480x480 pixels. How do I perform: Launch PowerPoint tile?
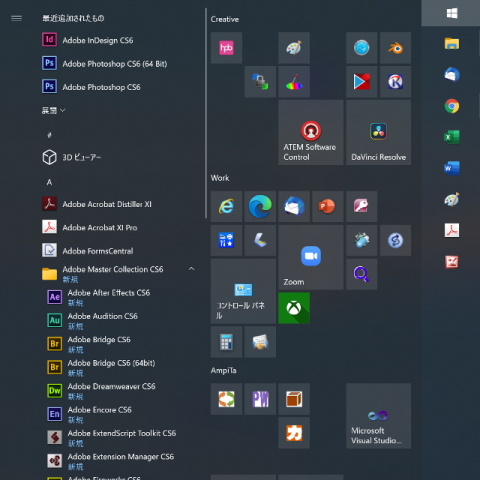point(328,207)
